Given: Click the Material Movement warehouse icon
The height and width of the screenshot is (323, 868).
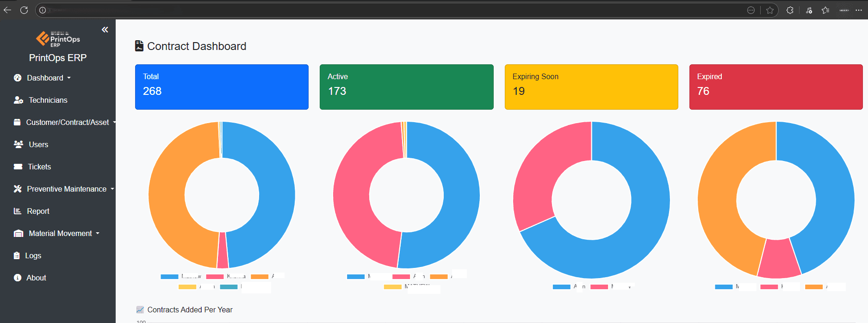Looking at the screenshot, I should (x=19, y=233).
